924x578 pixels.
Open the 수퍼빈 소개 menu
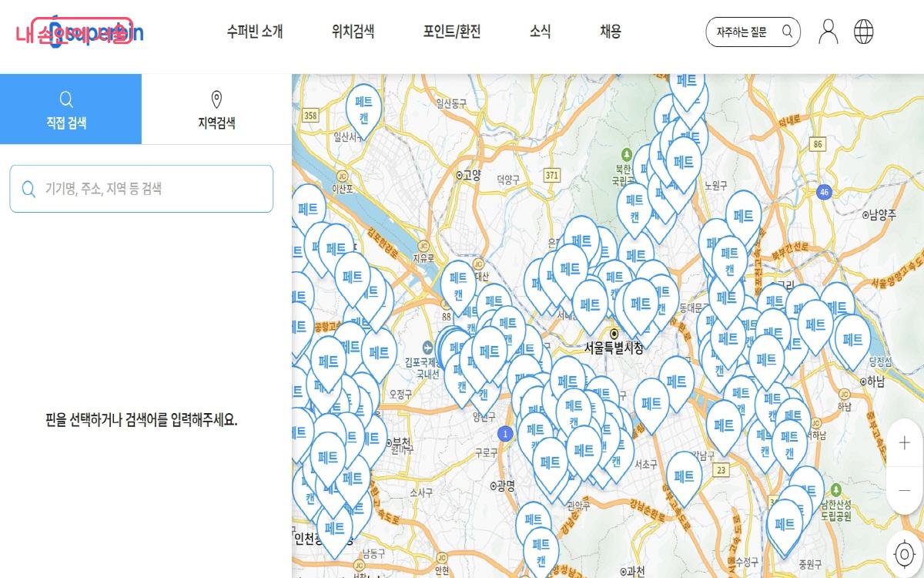pyautogui.click(x=255, y=32)
